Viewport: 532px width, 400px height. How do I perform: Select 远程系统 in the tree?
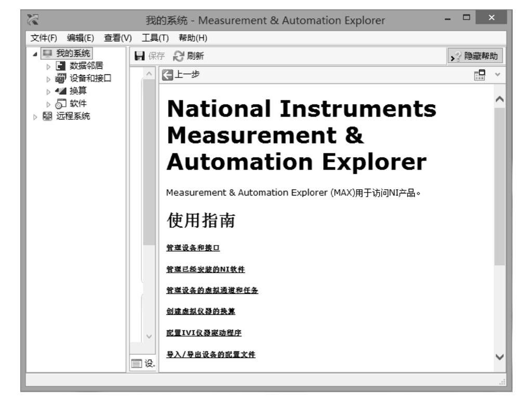tap(73, 117)
